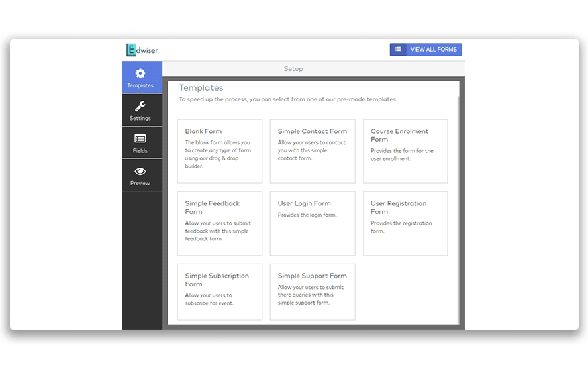This screenshot has width=588, height=369.
Task: Open Settings via the wrench icon
Action: click(x=140, y=106)
